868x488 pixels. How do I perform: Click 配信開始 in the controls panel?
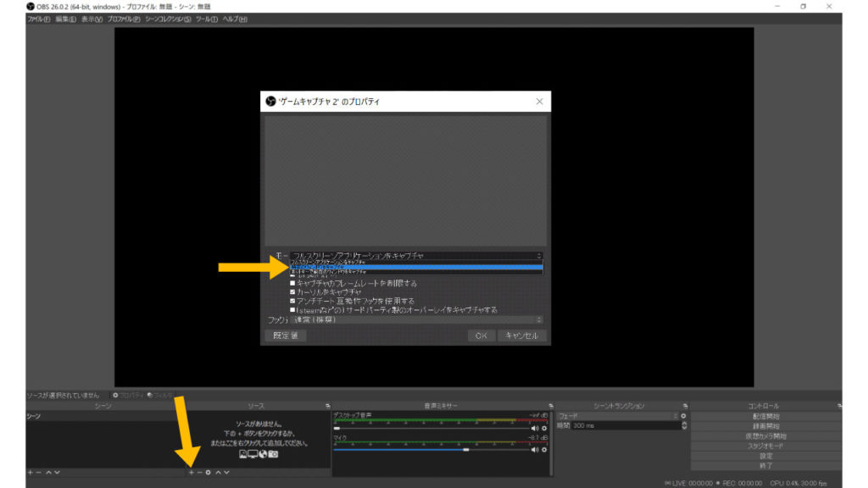[765, 416]
